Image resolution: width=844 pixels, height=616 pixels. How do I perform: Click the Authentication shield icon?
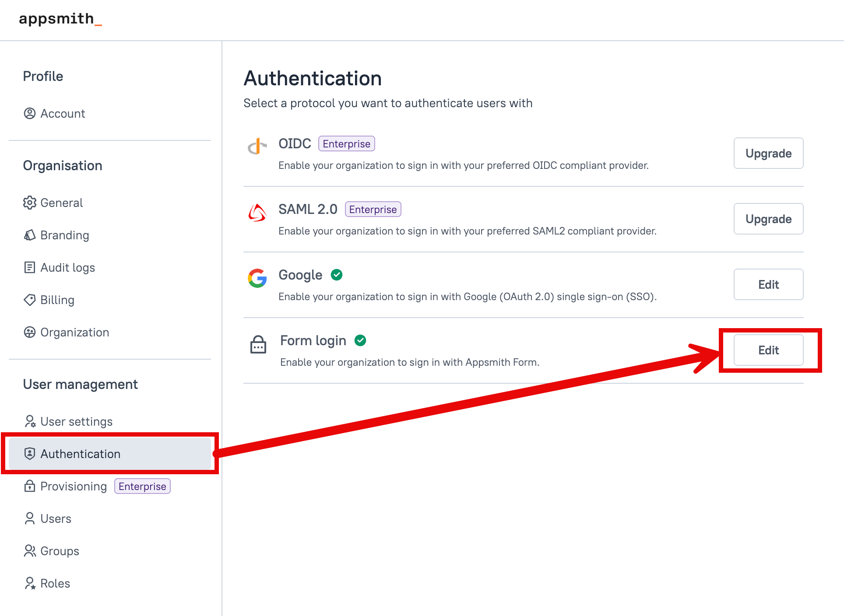(x=30, y=454)
